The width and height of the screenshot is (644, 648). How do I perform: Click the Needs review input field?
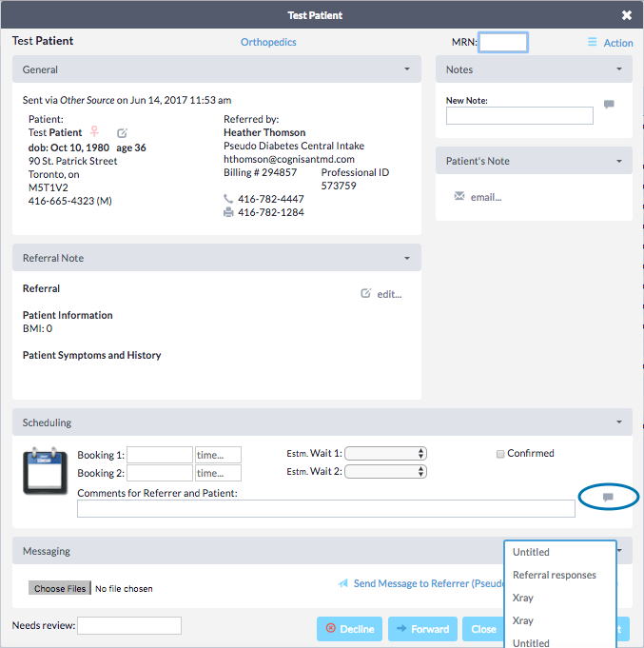tap(129, 625)
